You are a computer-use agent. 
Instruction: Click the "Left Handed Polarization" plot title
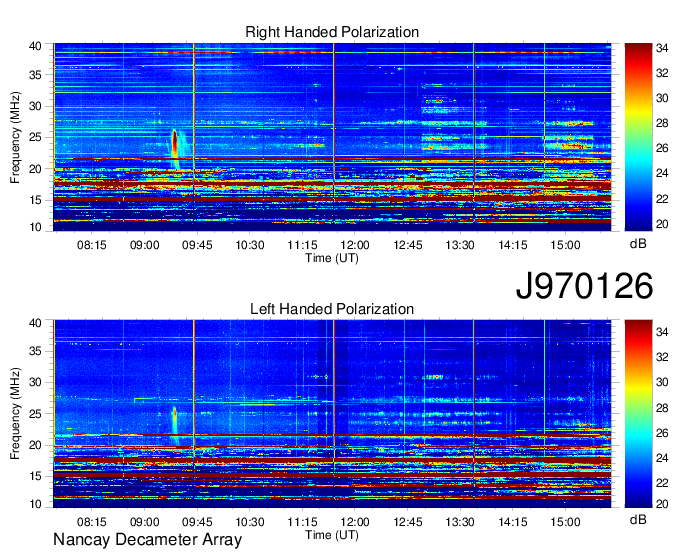[x=332, y=309]
